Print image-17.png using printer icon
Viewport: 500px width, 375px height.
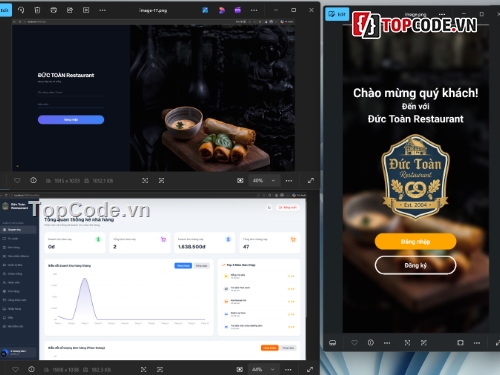pyautogui.click(x=53, y=10)
